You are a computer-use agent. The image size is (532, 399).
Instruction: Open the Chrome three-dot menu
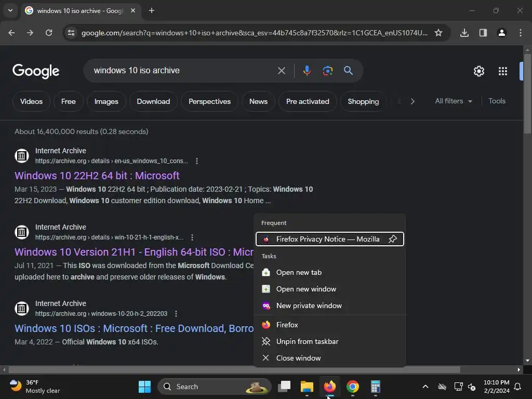(520, 33)
